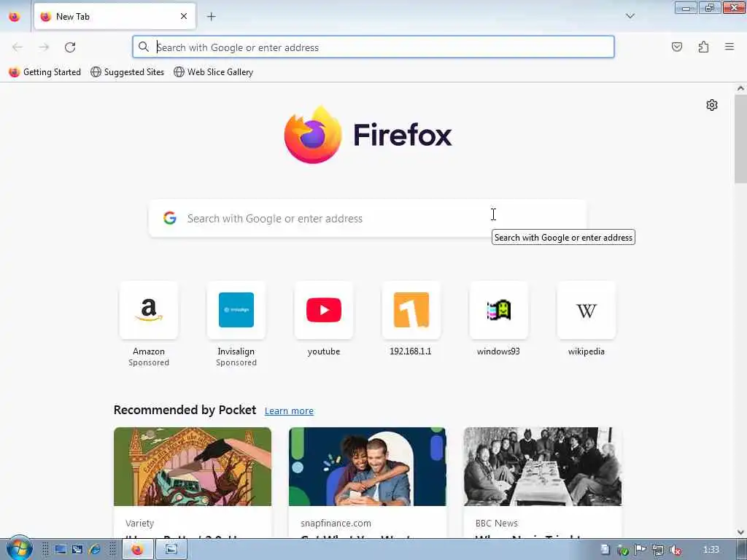Open the Windows Start orb
This screenshot has width=747, height=560.
coord(19,548)
